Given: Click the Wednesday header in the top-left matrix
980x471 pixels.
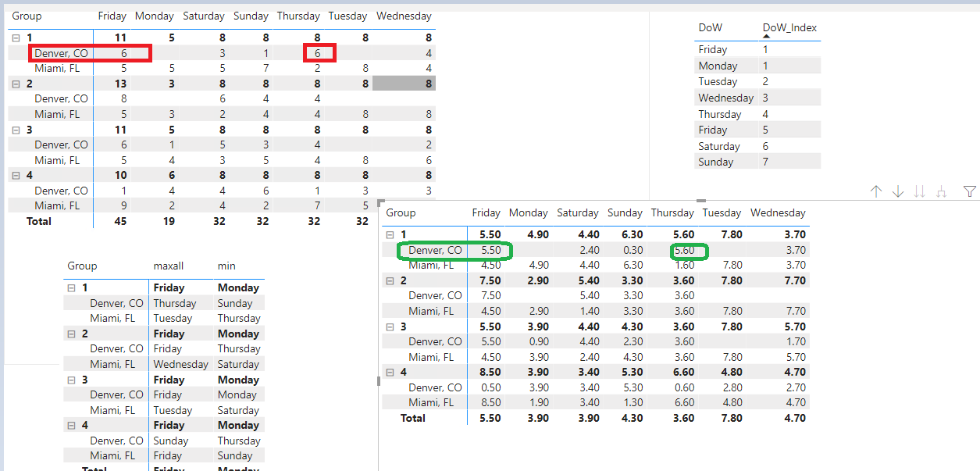Looking at the screenshot, I should tap(404, 16).
